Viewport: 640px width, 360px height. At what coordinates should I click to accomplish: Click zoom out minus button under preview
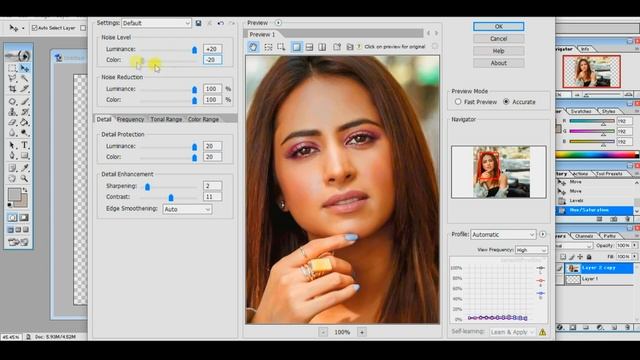point(323,332)
